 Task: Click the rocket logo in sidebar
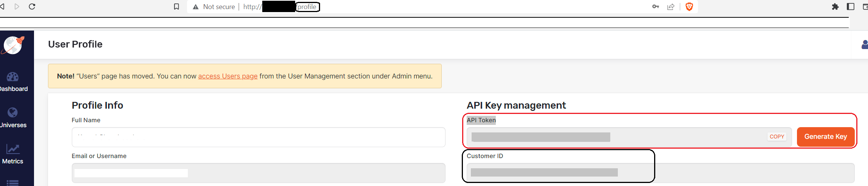[14, 45]
